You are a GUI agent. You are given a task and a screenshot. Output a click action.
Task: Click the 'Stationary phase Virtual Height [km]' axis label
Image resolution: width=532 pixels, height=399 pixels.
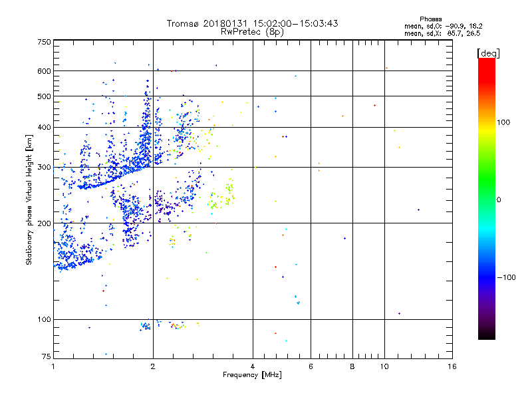click(x=29, y=199)
